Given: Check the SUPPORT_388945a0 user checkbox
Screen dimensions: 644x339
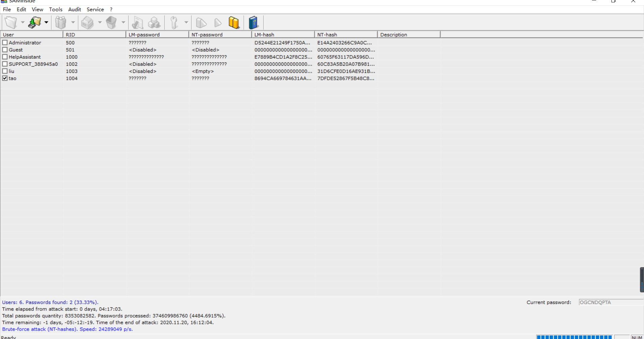Looking at the screenshot, I should click(x=5, y=64).
